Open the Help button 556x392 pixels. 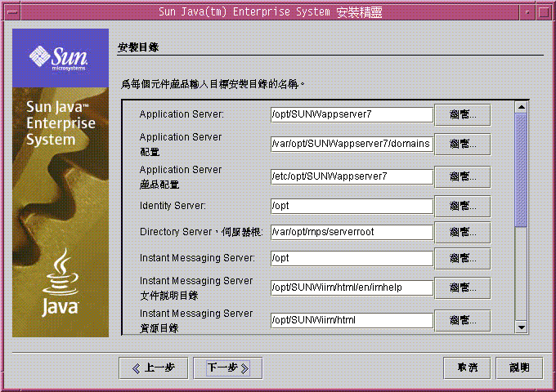tap(519, 368)
